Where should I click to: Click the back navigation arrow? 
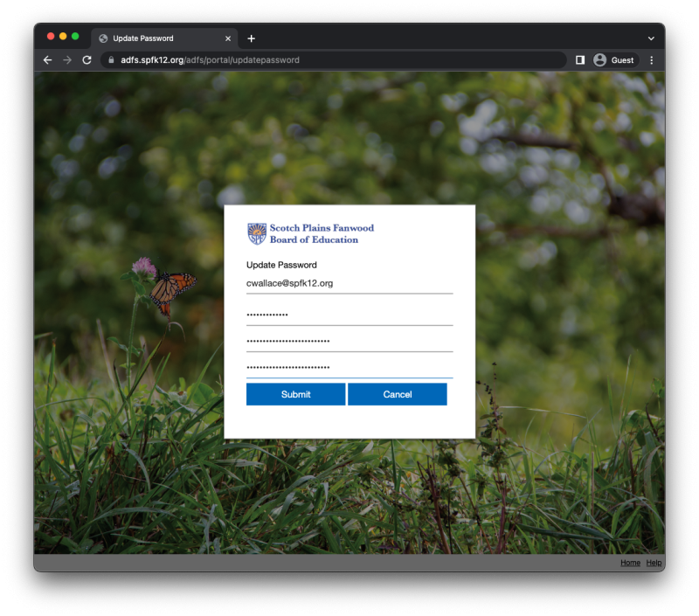[x=47, y=59]
